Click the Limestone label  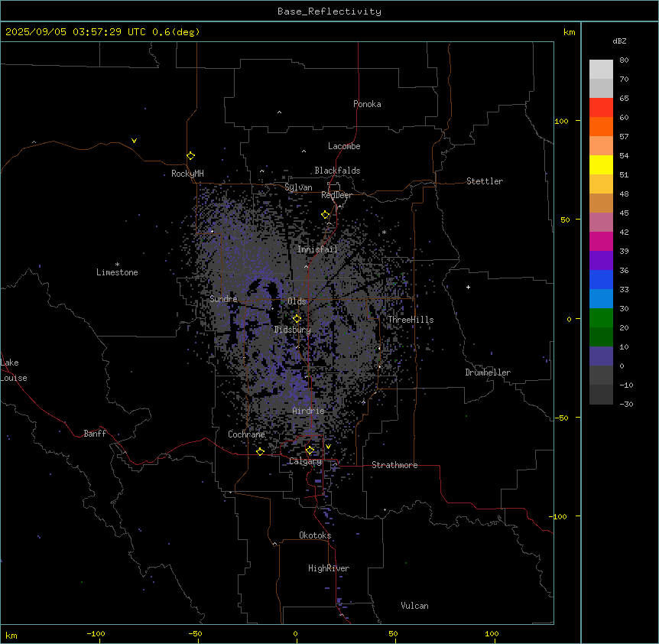coord(117,272)
